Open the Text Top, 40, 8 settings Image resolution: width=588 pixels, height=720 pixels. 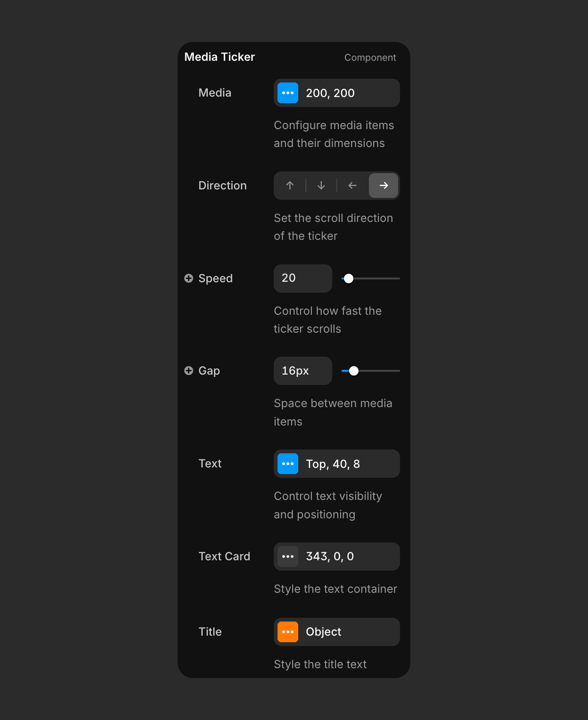349,464
